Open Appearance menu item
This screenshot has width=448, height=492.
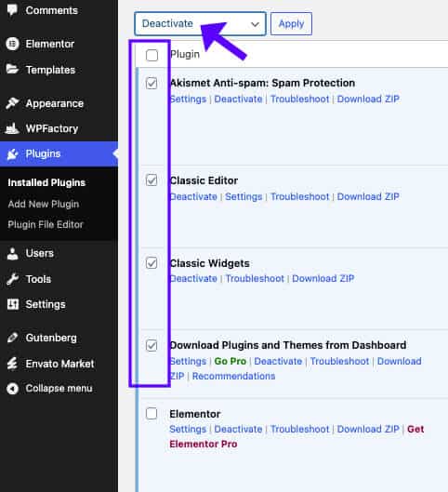pyautogui.click(x=55, y=103)
